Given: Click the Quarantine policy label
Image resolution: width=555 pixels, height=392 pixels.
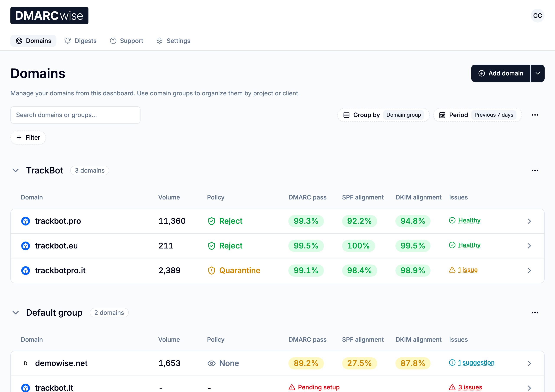Looking at the screenshot, I should 240,270.
